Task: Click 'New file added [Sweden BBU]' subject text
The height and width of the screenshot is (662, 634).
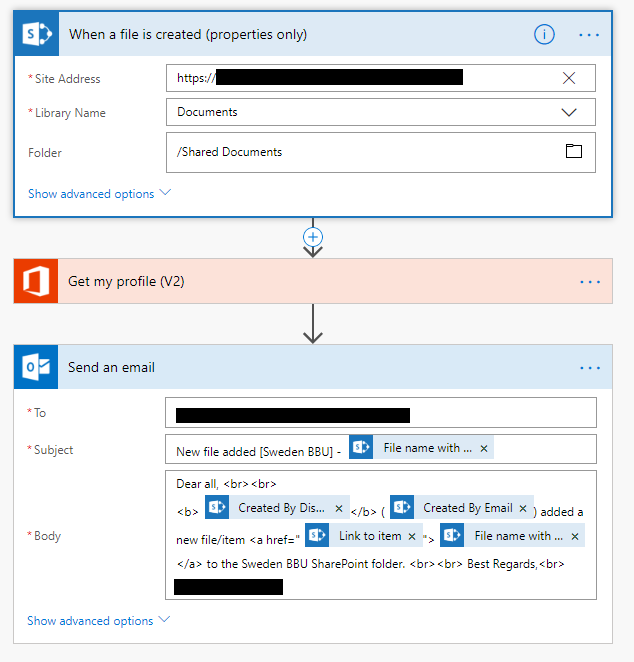Action: 255,452
